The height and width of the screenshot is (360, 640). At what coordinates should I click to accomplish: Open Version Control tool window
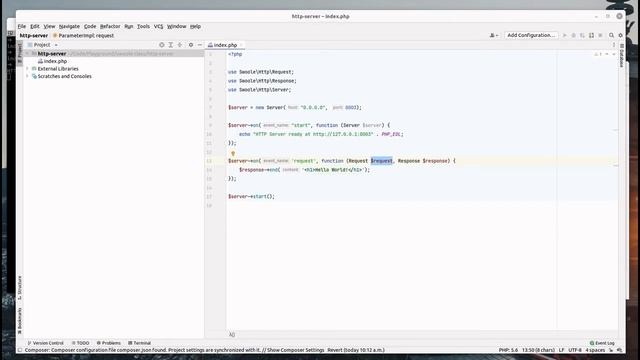click(45, 343)
